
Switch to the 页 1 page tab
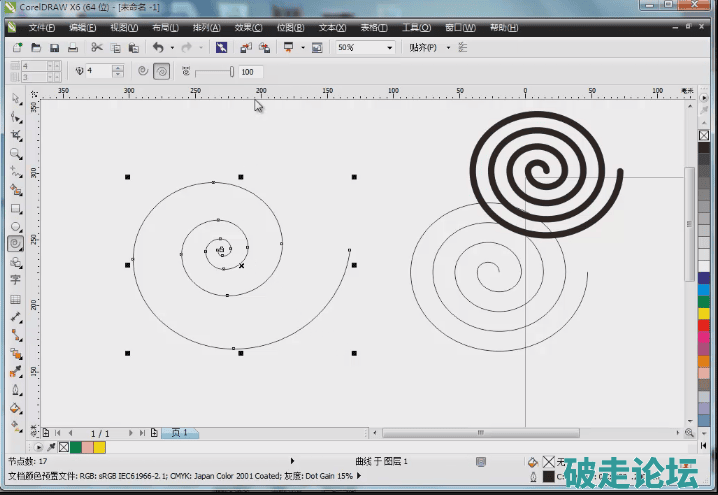[x=181, y=433]
